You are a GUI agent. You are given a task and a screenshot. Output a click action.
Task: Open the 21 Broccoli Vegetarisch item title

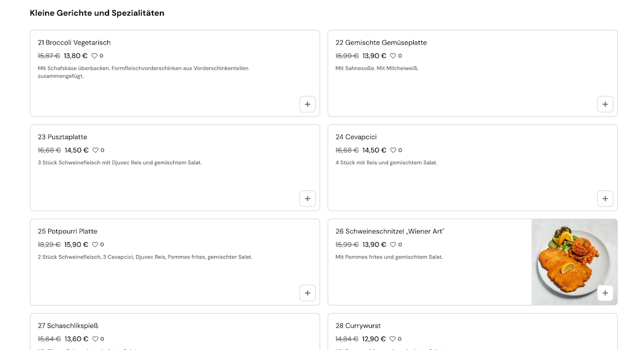pos(74,42)
